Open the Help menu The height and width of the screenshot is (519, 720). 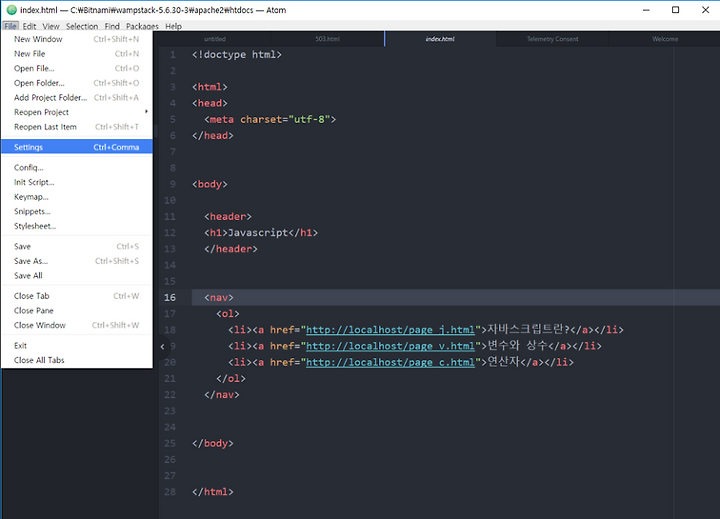click(173, 26)
